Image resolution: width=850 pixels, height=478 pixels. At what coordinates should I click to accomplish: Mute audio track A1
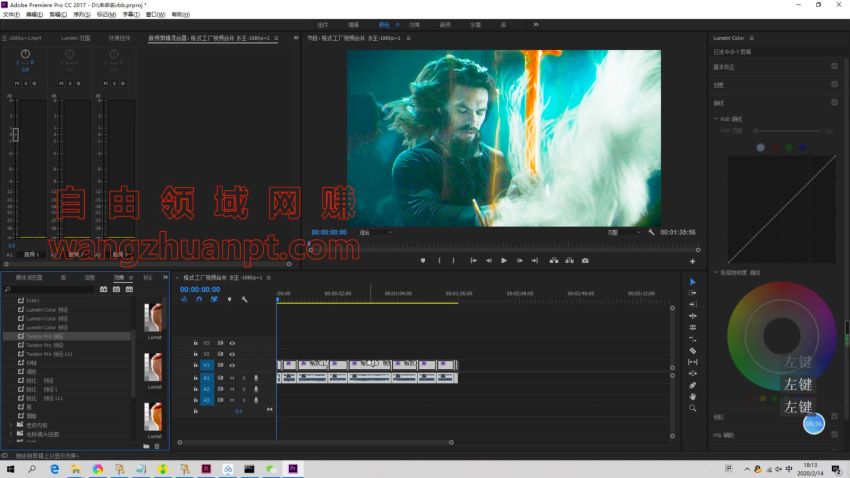point(232,378)
